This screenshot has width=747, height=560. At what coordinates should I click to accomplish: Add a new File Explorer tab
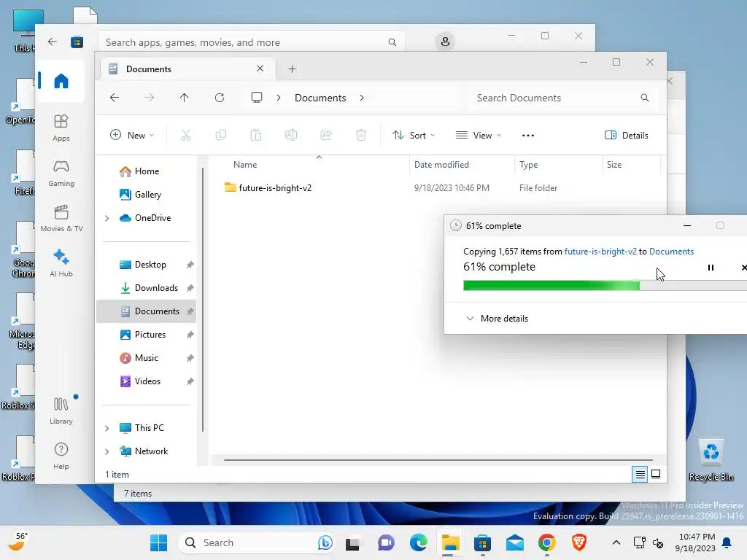pos(292,69)
